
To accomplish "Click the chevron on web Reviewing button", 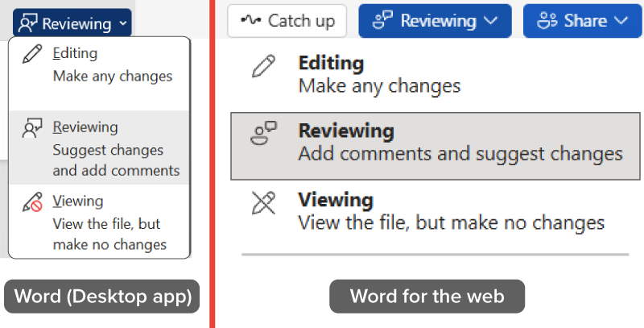I will point(491,21).
